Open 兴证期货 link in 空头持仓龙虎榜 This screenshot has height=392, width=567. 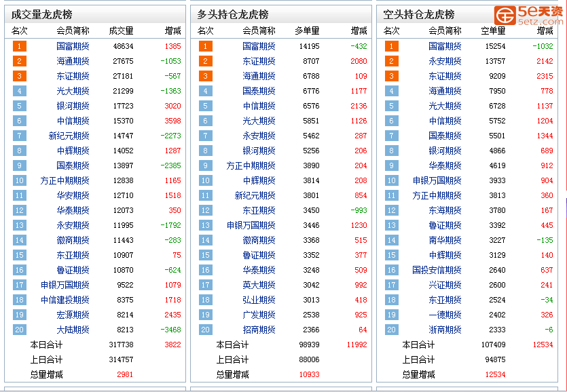pyautogui.click(x=445, y=285)
